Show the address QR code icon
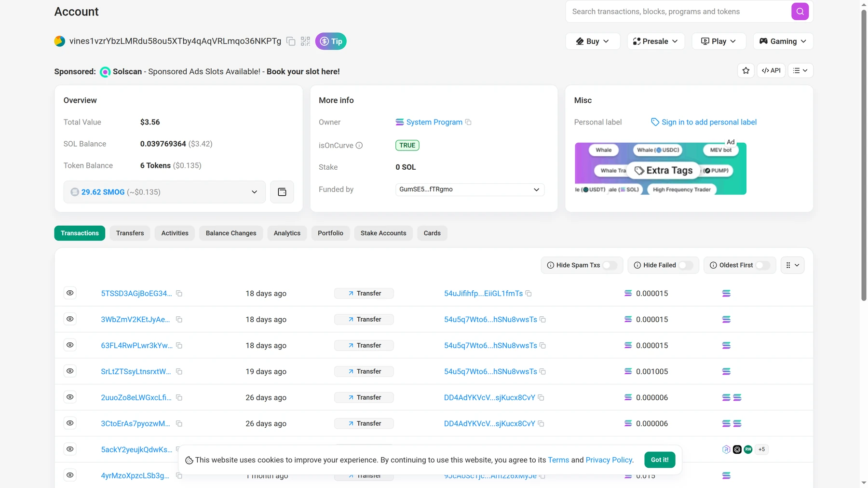This screenshot has height=488, width=868. point(305,41)
